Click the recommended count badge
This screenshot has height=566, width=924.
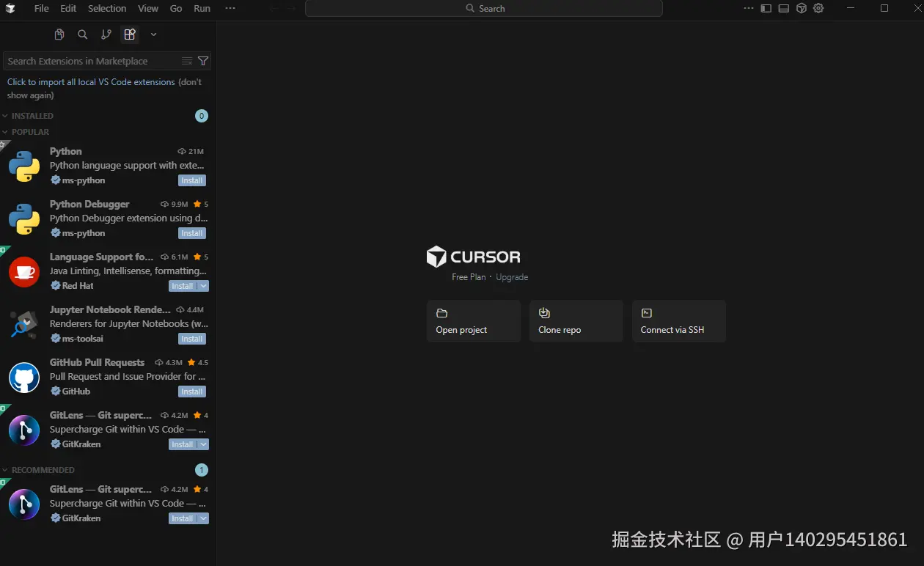(202, 470)
